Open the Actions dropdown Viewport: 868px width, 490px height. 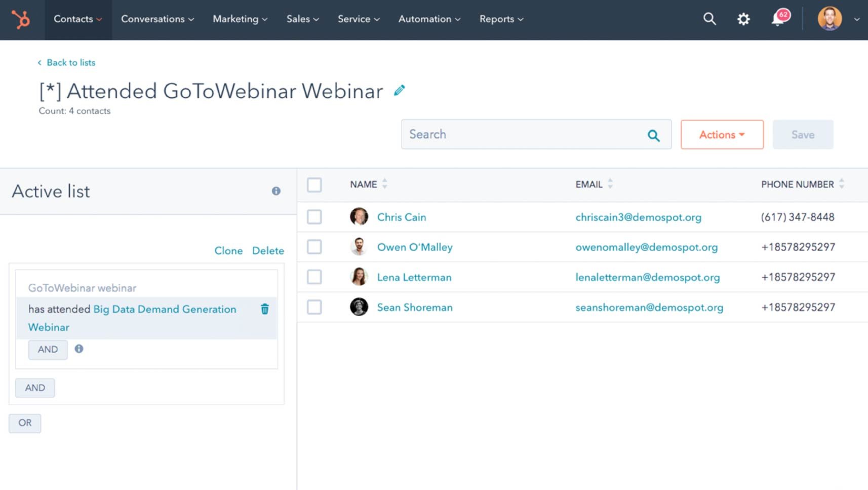[x=721, y=134]
